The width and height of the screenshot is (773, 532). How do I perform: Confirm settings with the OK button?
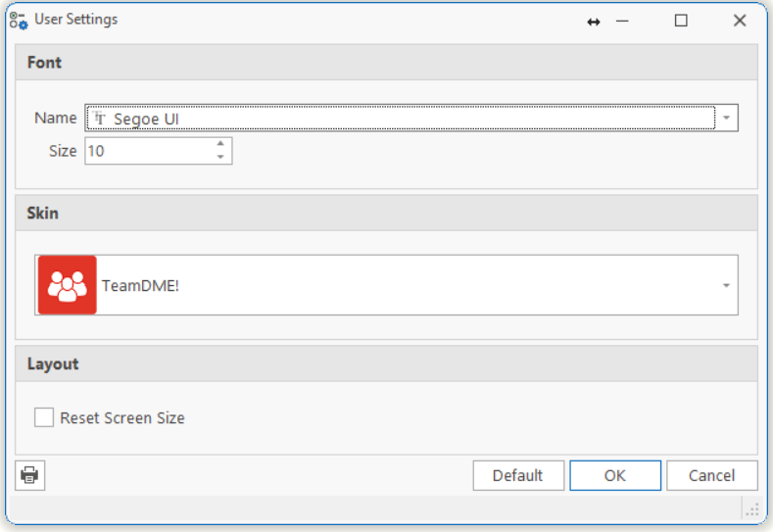click(x=614, y=475)
